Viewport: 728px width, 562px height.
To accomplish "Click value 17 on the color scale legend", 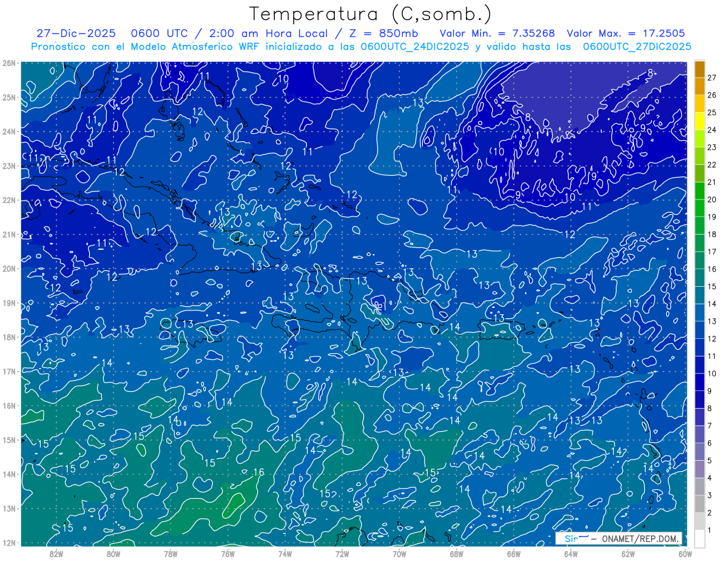I will click(x=712, y=252).
